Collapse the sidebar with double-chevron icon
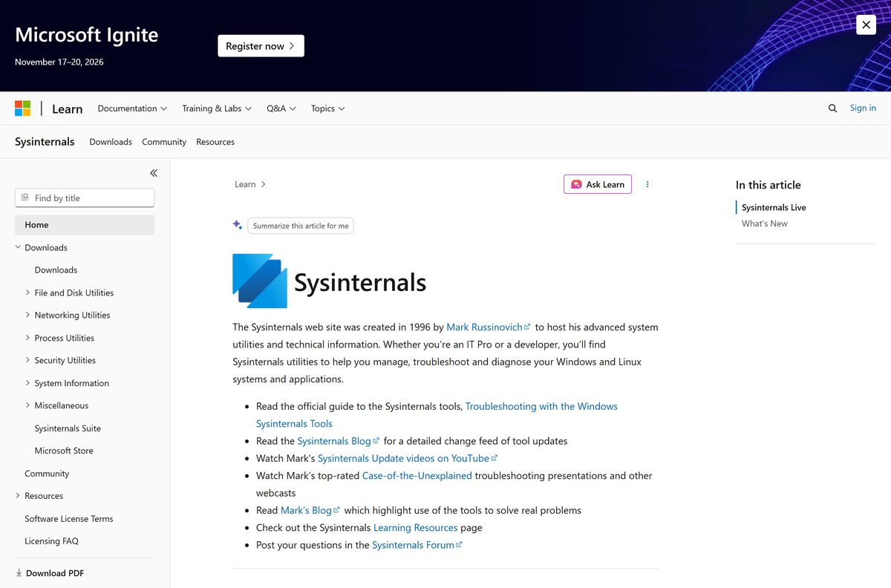891x588 pixels. pos(154,173)
